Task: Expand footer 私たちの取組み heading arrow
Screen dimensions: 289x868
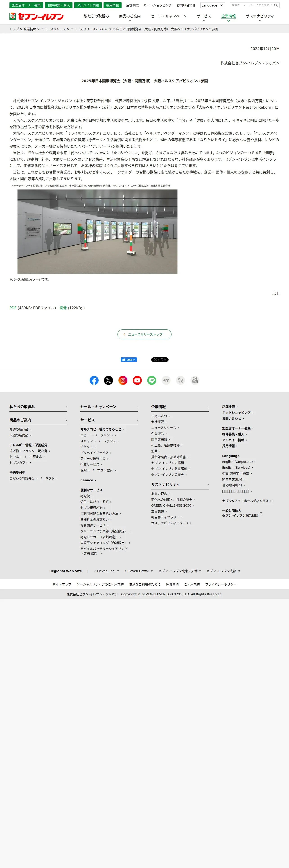Action: coord(66,407)
